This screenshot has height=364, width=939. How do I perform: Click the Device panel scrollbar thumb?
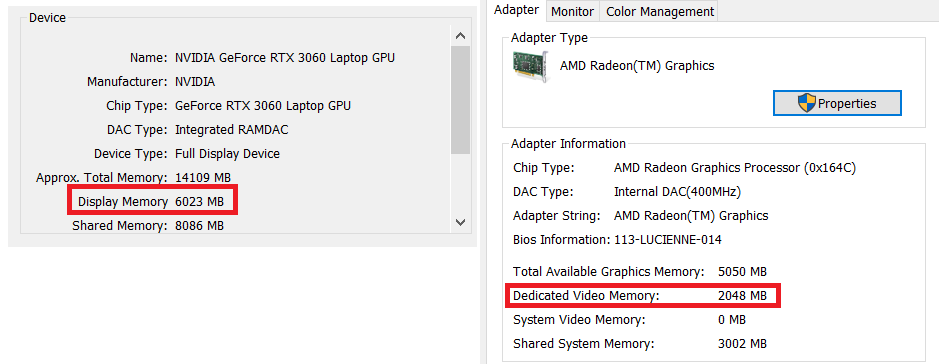tap(460, 101)
